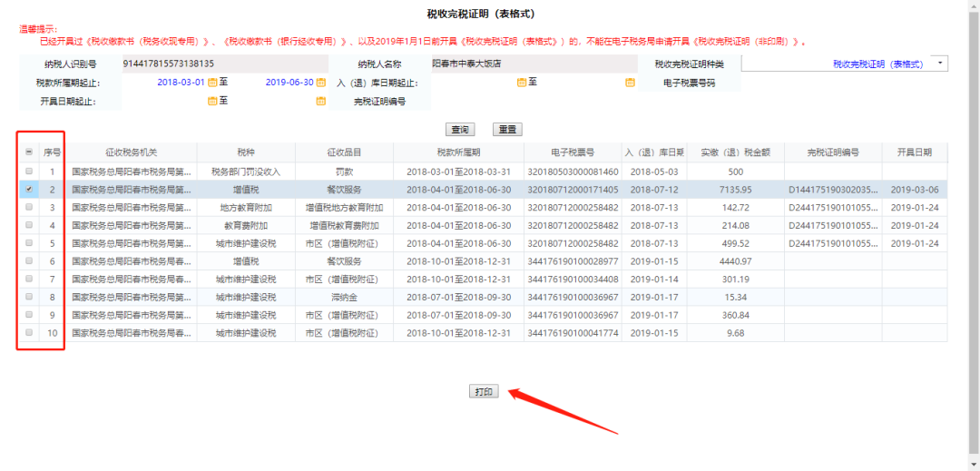Open calendar for 税款所属期 start date

212,83
